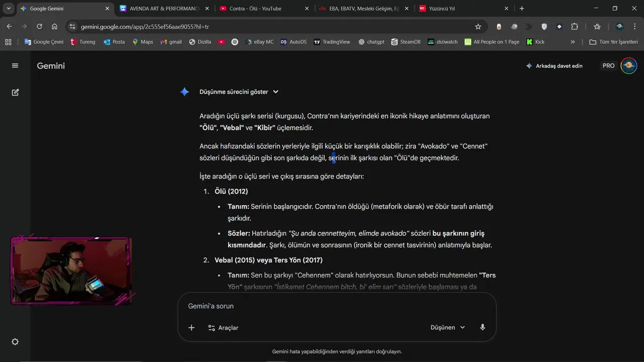This screenshot has width=644, height=362.
Task: Click the 'Ölü (2012)' list heading
Action: 231,192
